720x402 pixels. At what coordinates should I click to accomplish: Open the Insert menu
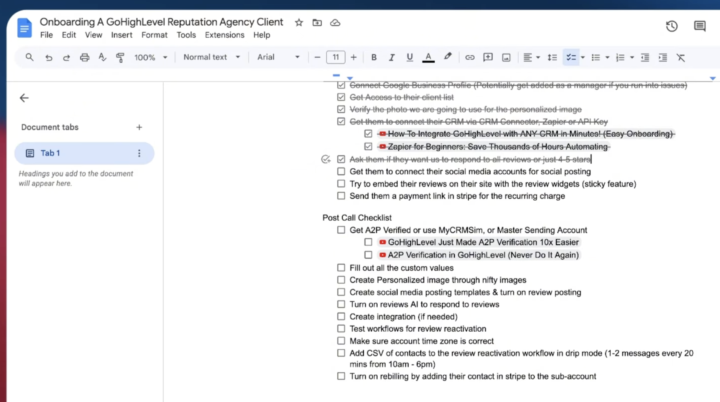point(122,35)
